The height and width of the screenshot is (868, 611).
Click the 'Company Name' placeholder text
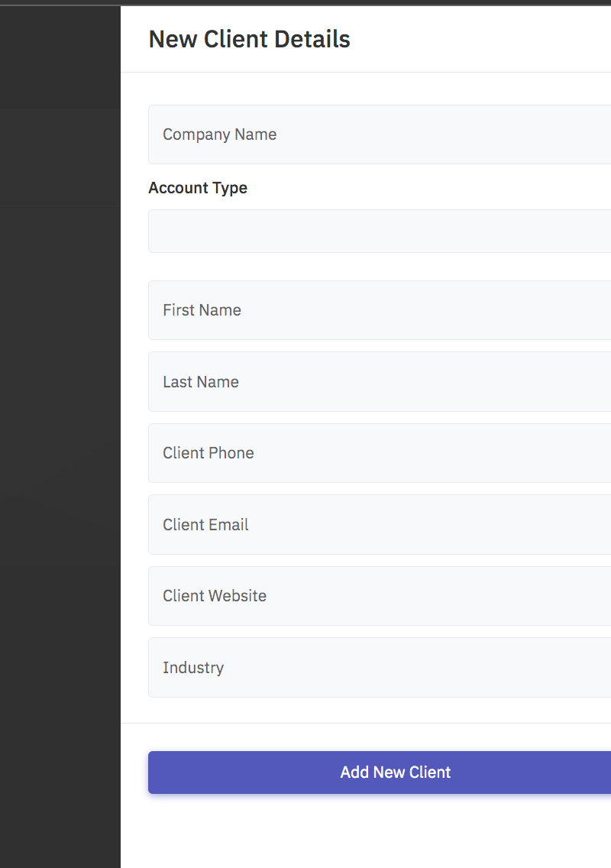coord(220,134)
